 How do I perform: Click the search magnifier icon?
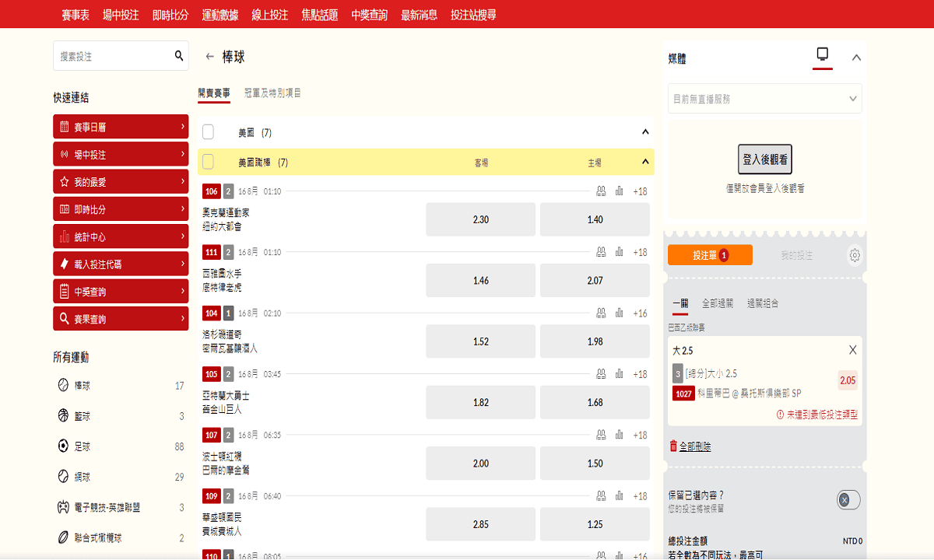[178, 56]
